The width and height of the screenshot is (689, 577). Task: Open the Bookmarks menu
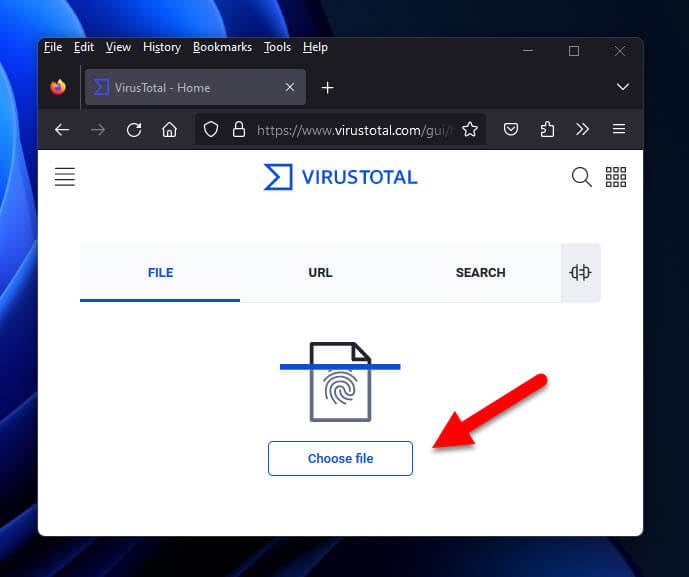[222, 47]
